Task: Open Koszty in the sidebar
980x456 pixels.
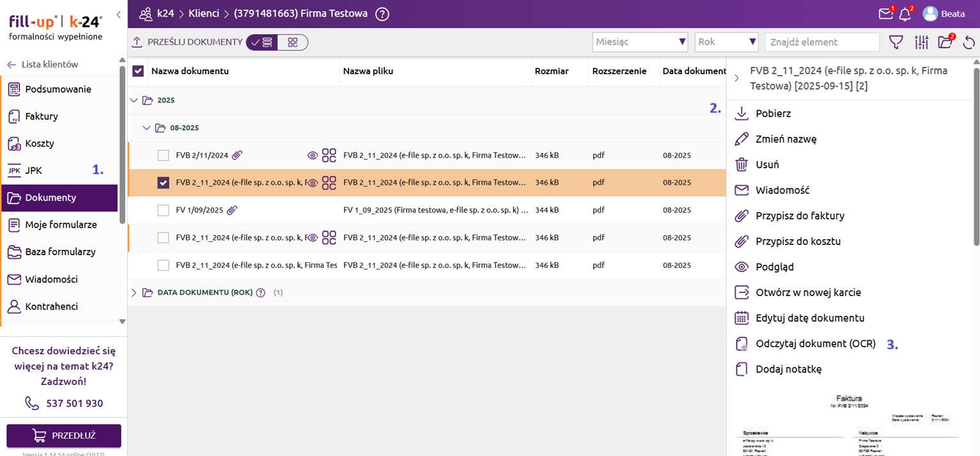Action: pyautogui.click(x=59, y=143)
